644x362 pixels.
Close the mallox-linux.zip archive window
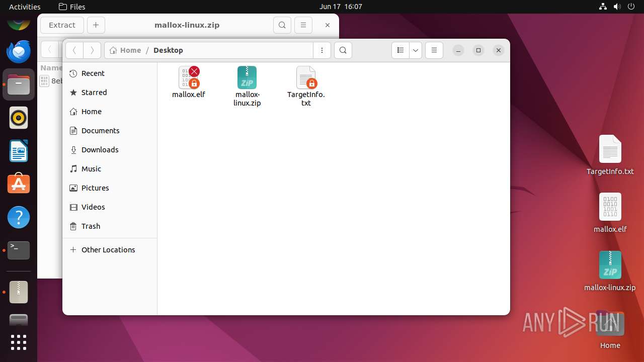tap(328, 25)
